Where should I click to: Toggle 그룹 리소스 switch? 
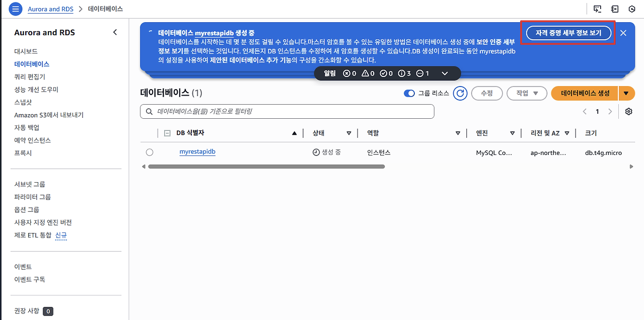point(409,93)
